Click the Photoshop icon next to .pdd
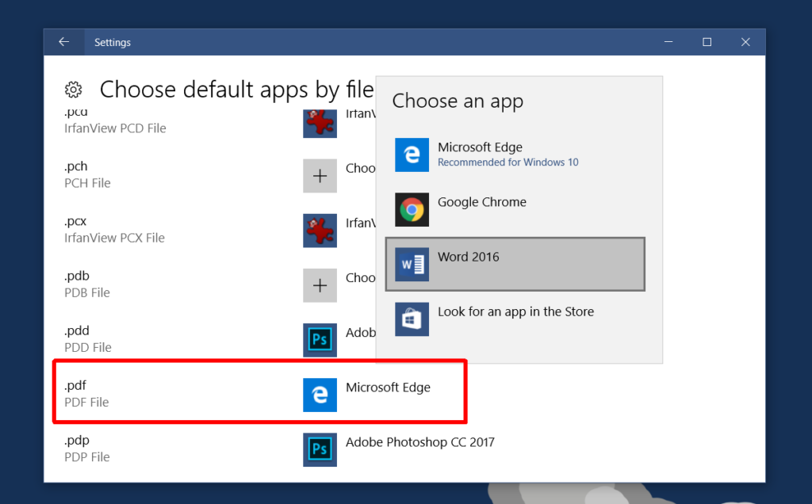Viewport: 812px width, 504px height. pos(320,339)
